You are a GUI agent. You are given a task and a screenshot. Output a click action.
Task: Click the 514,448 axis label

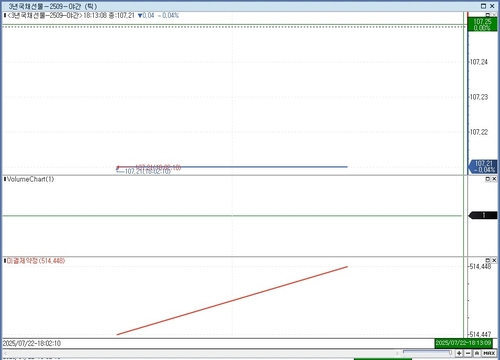480,266
